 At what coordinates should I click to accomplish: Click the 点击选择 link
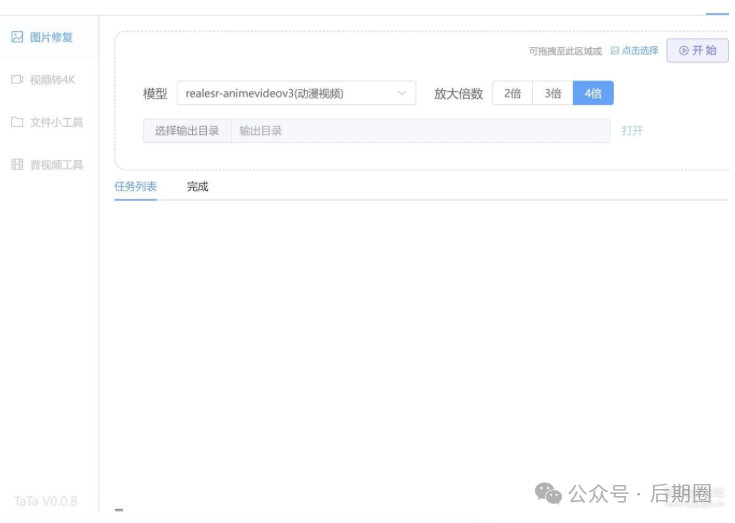640,50
